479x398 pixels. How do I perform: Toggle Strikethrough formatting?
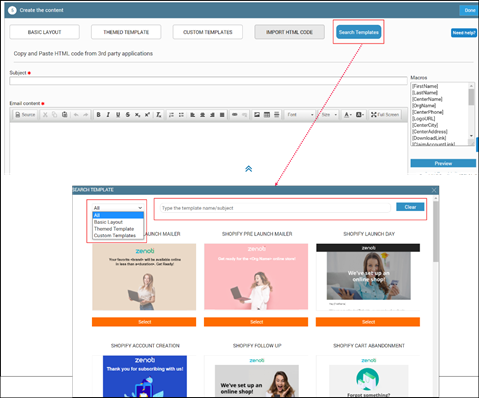point(128,115)
